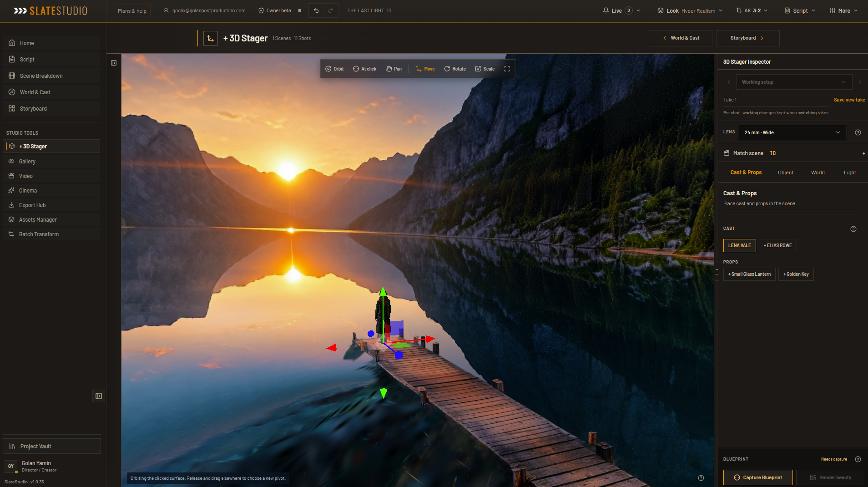The height and width of the screenshot is (487, 868).
Task: Pick the Scale tool
Action: [485, 69]
